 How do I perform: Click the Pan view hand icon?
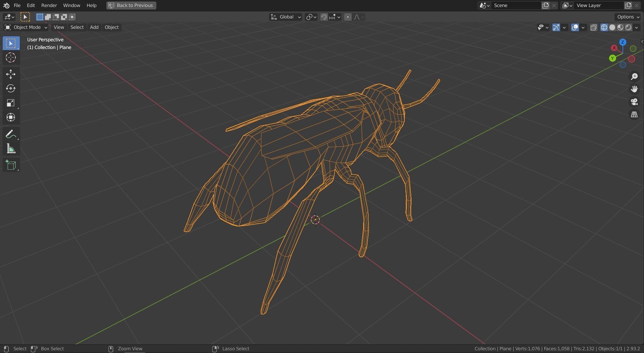pos(634,89)
